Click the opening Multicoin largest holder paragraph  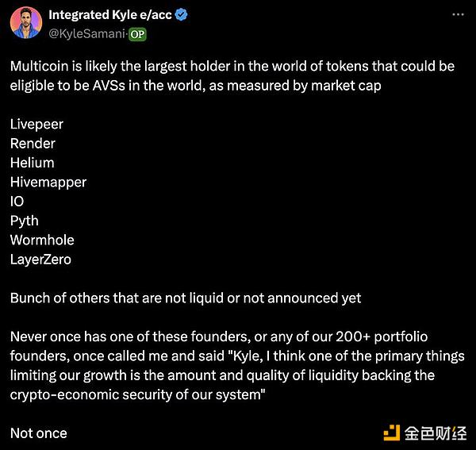[x=232, y=75]
